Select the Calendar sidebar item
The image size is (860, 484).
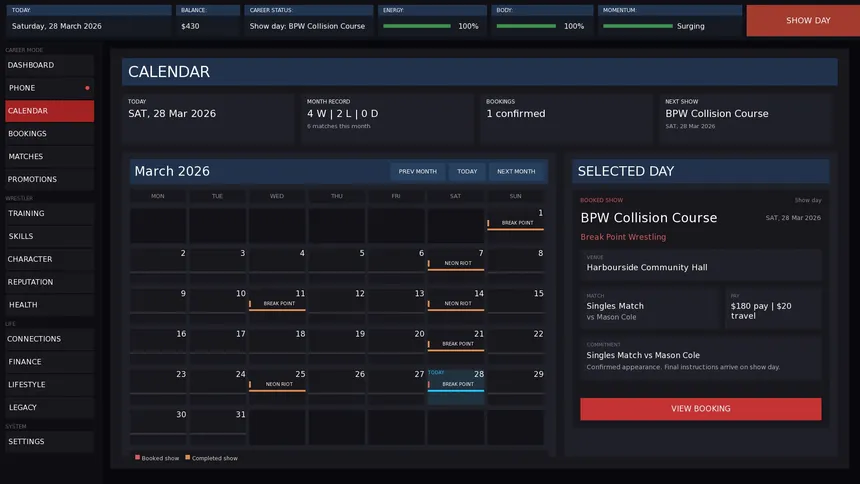pyautogui.click(x=49, y=111)
